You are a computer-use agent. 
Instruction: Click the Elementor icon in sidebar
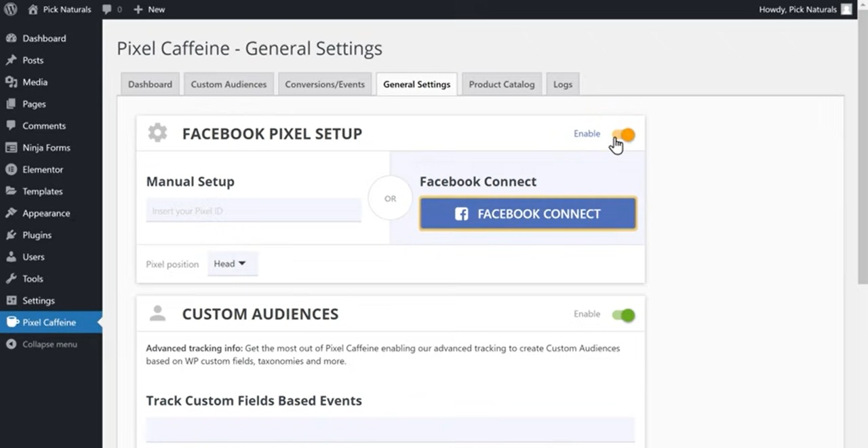[x=11, y=170]
